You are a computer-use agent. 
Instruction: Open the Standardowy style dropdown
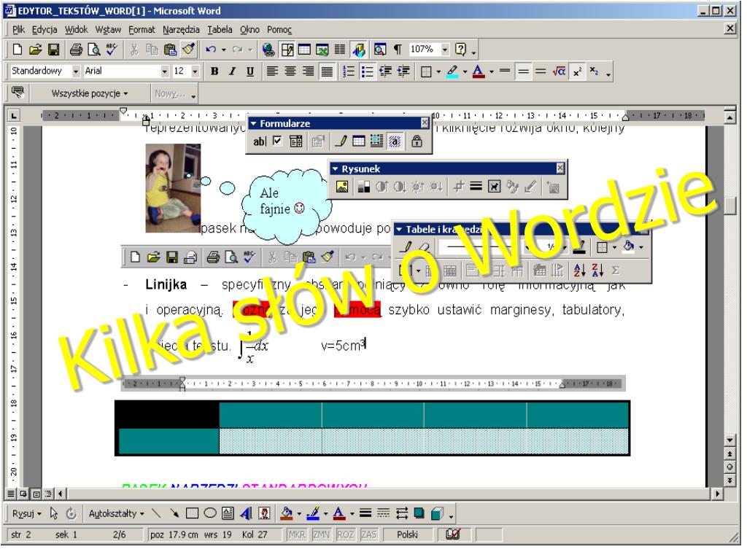pyautogui.click(x=76, y=71)
